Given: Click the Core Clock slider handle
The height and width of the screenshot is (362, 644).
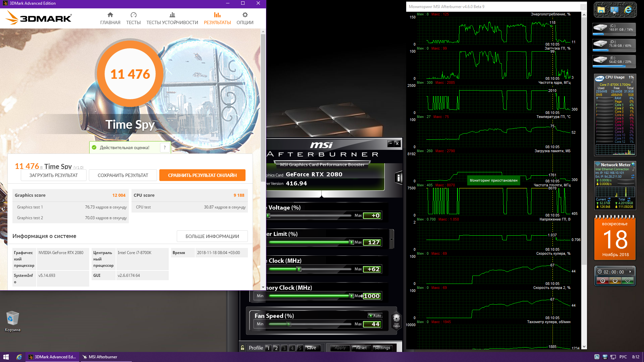Looking at the screenshot, I should pos(299,269).
